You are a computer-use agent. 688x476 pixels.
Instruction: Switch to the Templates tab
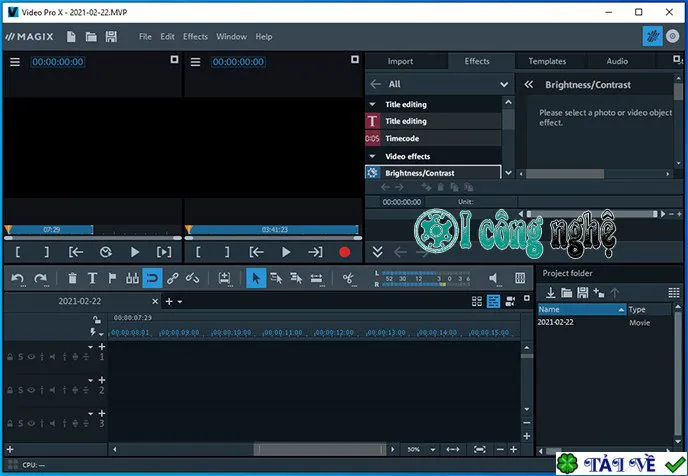pos(547,61)
